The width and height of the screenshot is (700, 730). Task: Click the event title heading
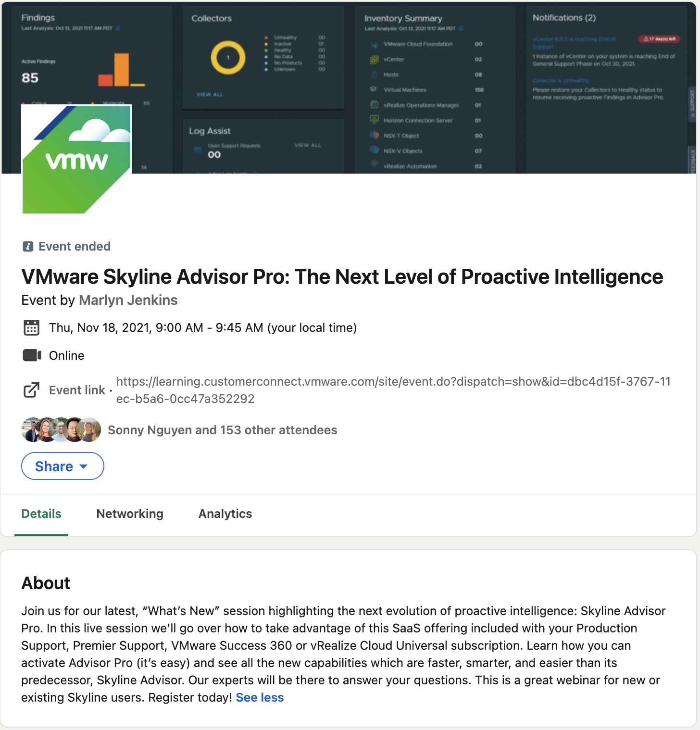342,277
